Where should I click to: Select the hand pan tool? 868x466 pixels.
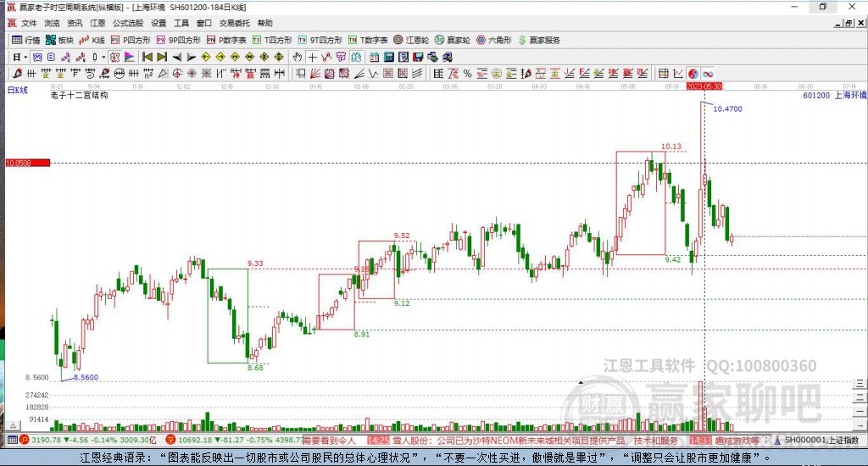tap(297, 57)
